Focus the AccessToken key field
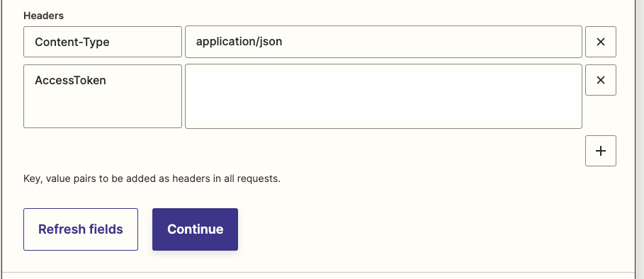 pyautogui.click(x=103, y=96)
